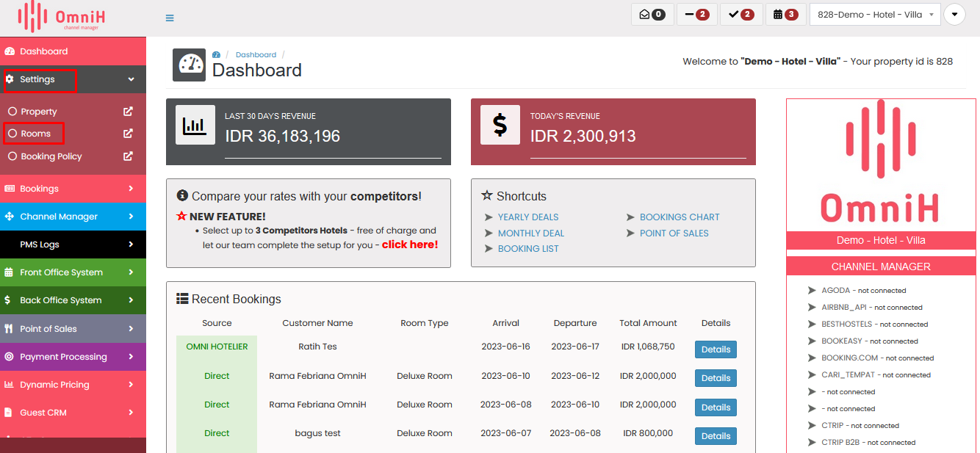
Task: Click the Settings gear icon in sidebar
Action: pos(10,79)
